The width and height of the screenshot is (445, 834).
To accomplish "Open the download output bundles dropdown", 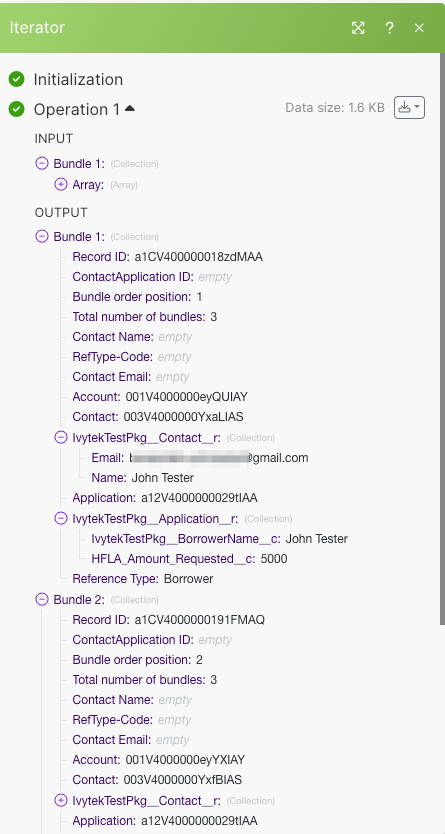I will tap(409, 107).
